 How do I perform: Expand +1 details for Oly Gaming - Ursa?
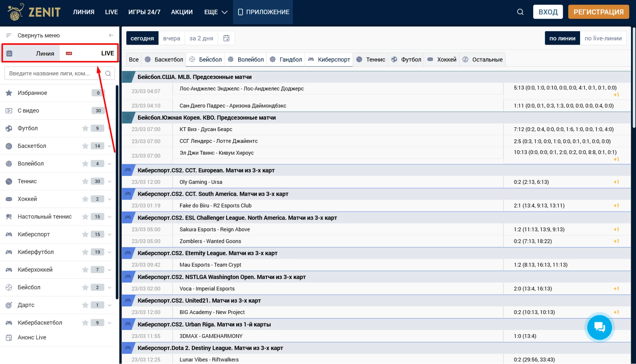click(616, 182)
